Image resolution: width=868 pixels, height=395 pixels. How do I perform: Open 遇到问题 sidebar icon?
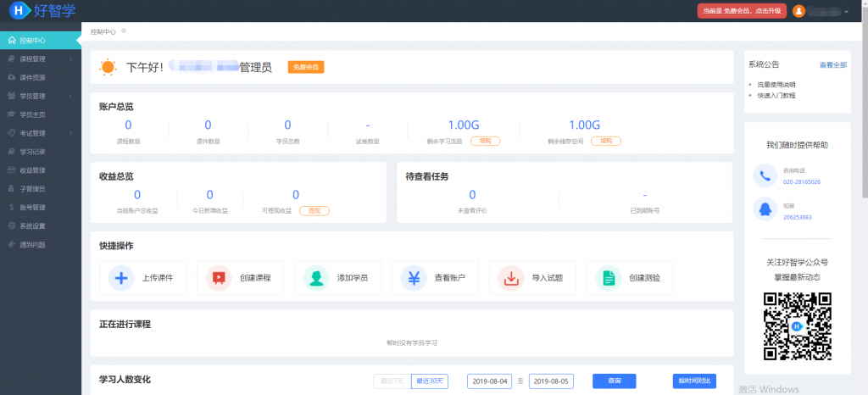tap(12, 244)
